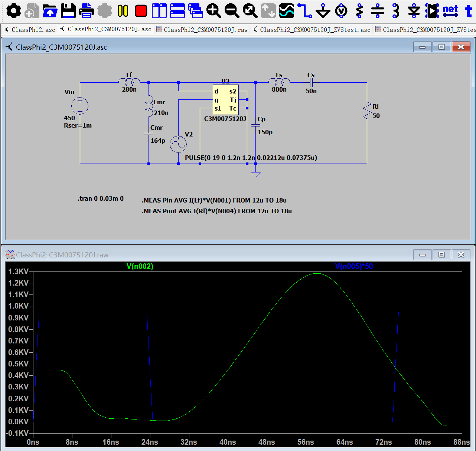The image size is (476, 451).
Task: Click the PULSE source parameters text
Action: [251, 158]
